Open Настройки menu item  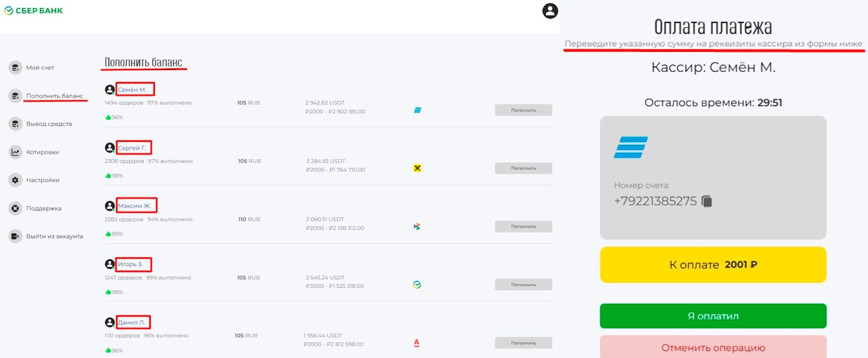[x=43, y=180]
